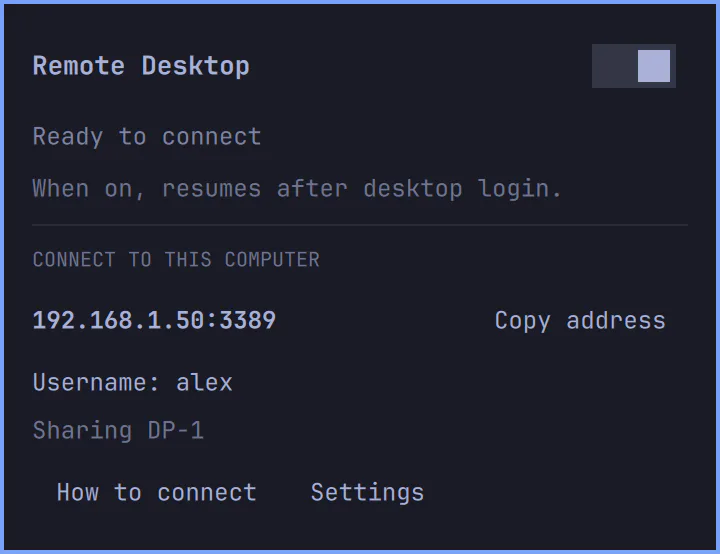Click the word connect in How to connect
720x554 pixels.
pyautogui.click(x=207, y=493)
